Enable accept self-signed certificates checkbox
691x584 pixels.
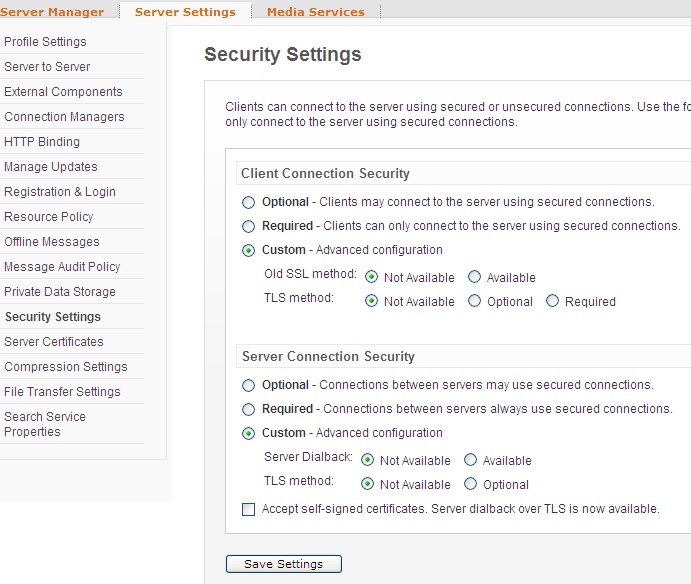pyautogui.click(x=249, y=510)
